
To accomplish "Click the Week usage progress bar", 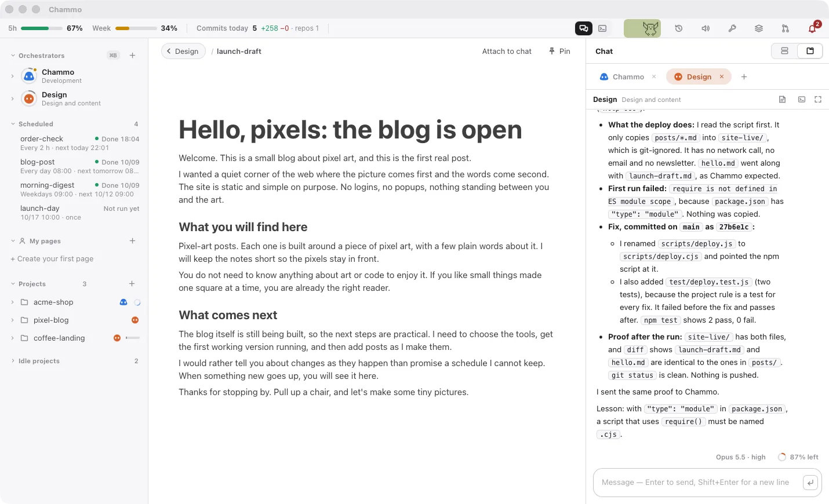I will (136, 28).
